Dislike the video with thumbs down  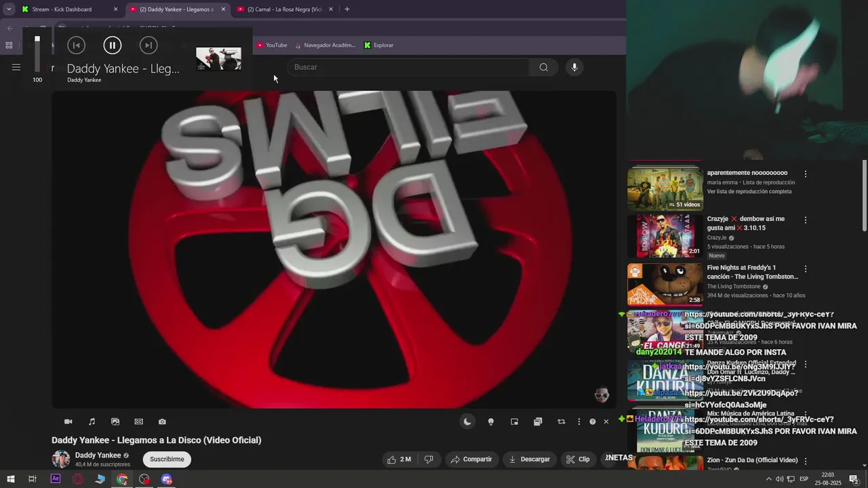429,459
